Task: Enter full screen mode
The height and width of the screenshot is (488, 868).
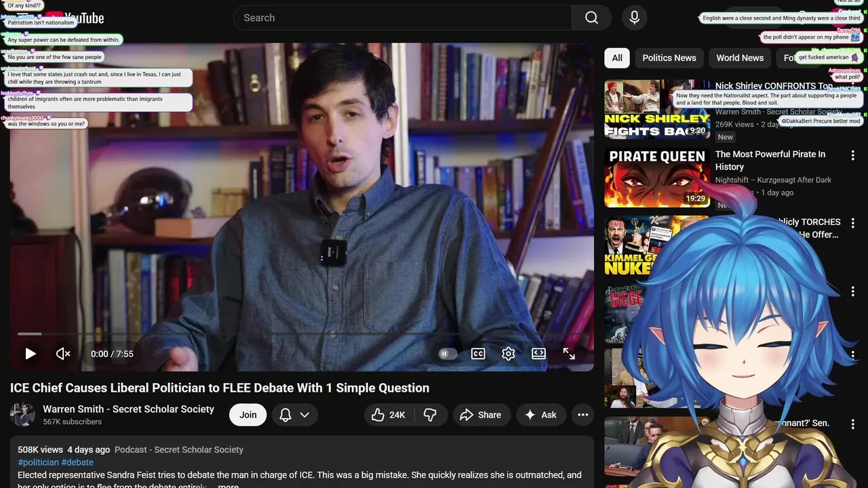Action: coord(569,354)
